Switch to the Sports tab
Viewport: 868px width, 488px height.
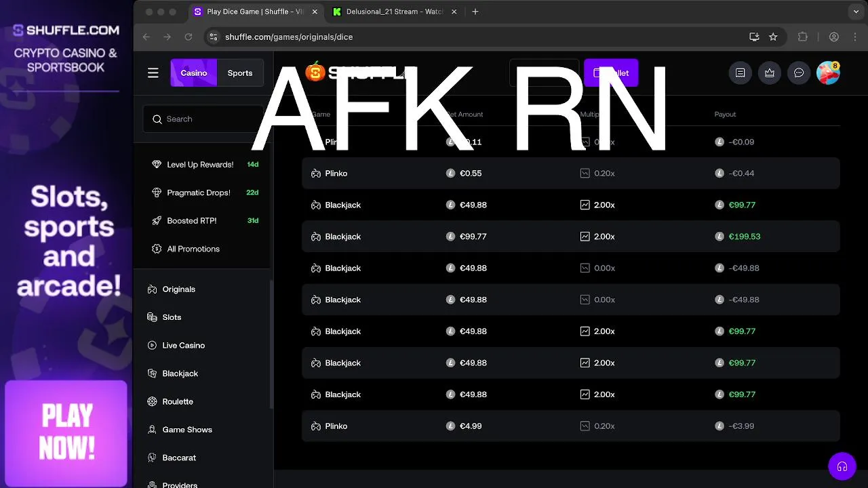(x=240, y=73)
